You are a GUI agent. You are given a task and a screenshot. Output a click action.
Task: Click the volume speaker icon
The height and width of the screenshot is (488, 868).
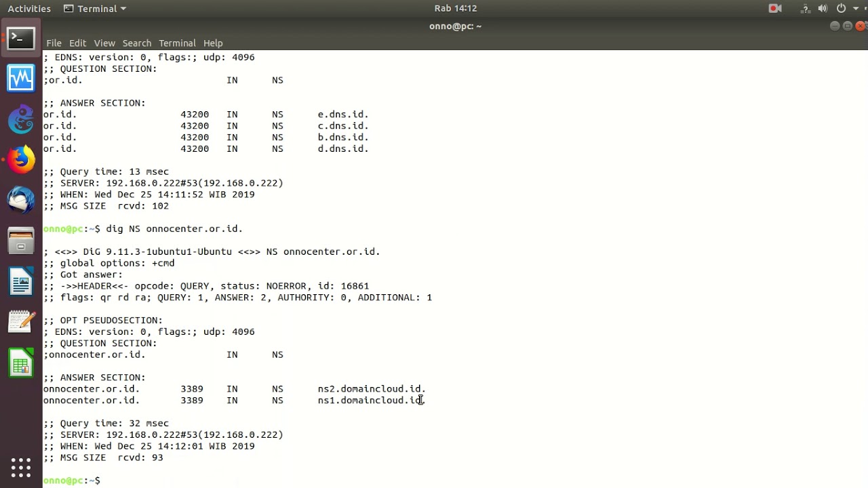[x=823, y=8]
